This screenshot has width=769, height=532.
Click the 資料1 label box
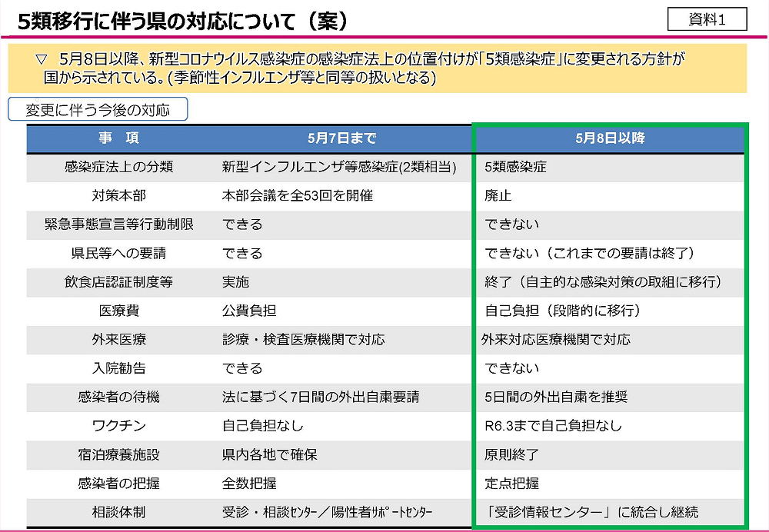[x=707, y=20]
